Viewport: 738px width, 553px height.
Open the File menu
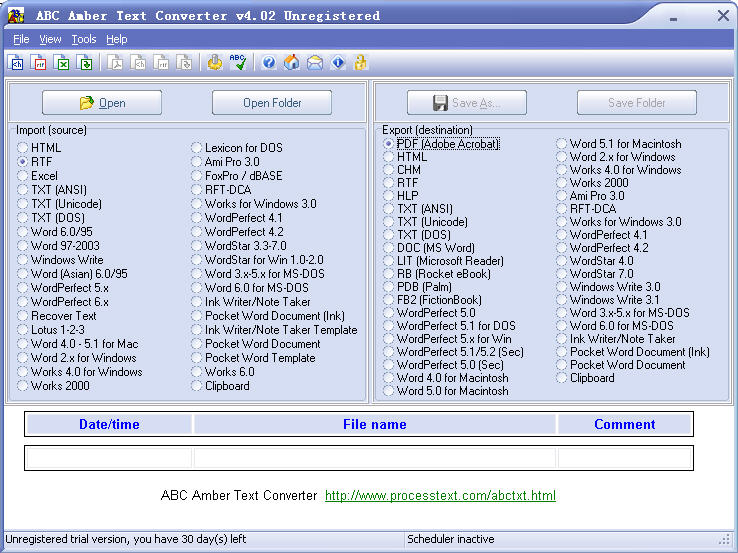tap(21, 39)
